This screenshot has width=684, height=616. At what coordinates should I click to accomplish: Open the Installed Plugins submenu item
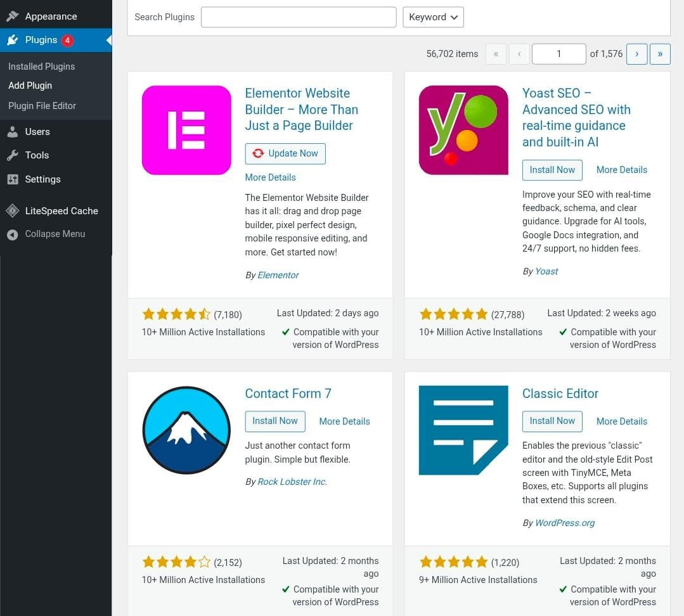pos(41,67)
